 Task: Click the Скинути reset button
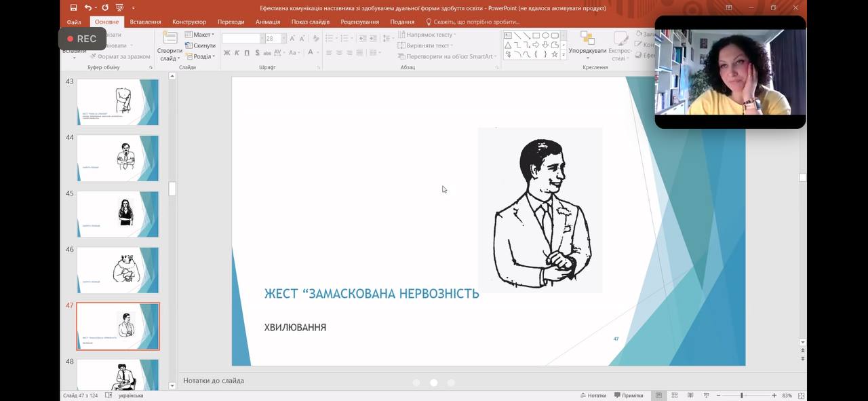click(x=201, y=45)
